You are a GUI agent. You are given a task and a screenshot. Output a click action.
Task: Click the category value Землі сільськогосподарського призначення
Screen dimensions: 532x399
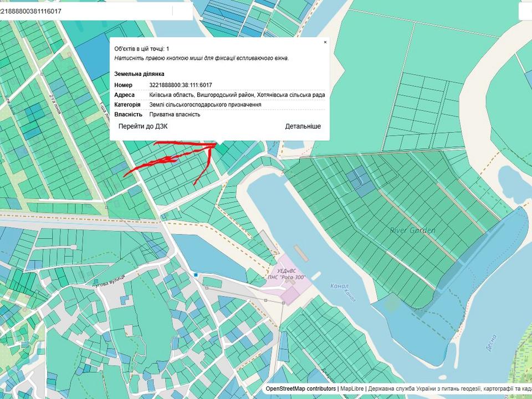point(205,105)
